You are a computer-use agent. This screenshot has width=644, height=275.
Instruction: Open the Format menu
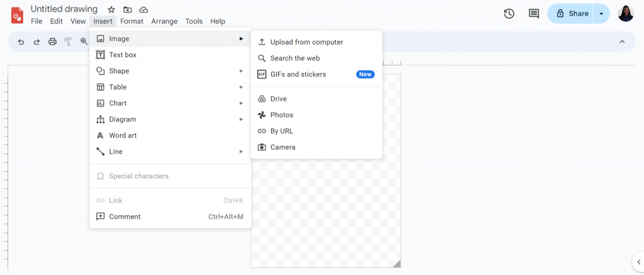tap(132, 21)
